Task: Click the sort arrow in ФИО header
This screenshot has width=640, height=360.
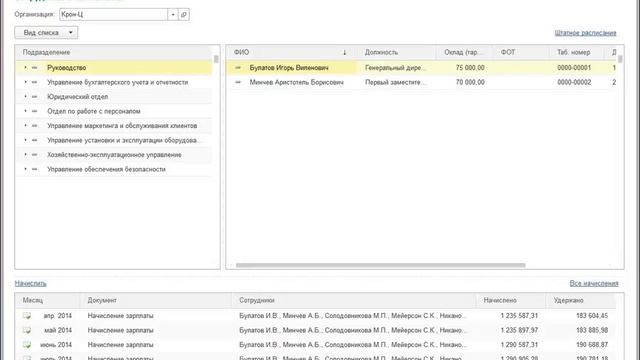Action: [344, 52]
